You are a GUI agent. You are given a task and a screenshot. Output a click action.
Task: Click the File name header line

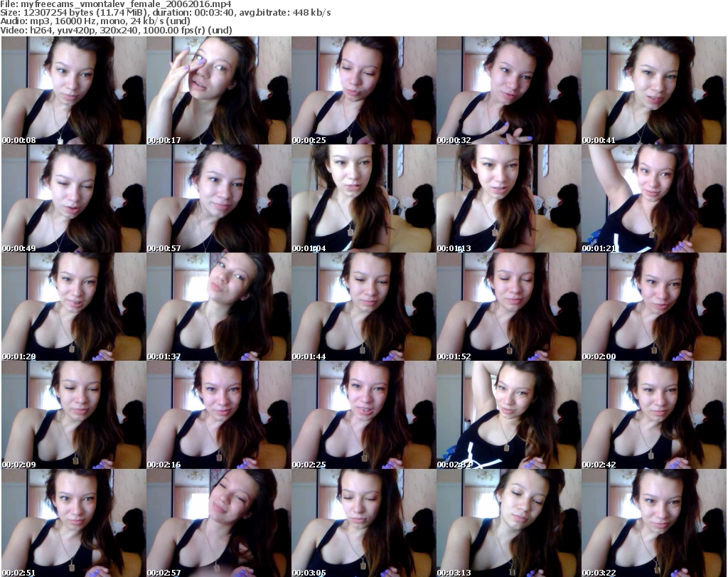point(116,4)
